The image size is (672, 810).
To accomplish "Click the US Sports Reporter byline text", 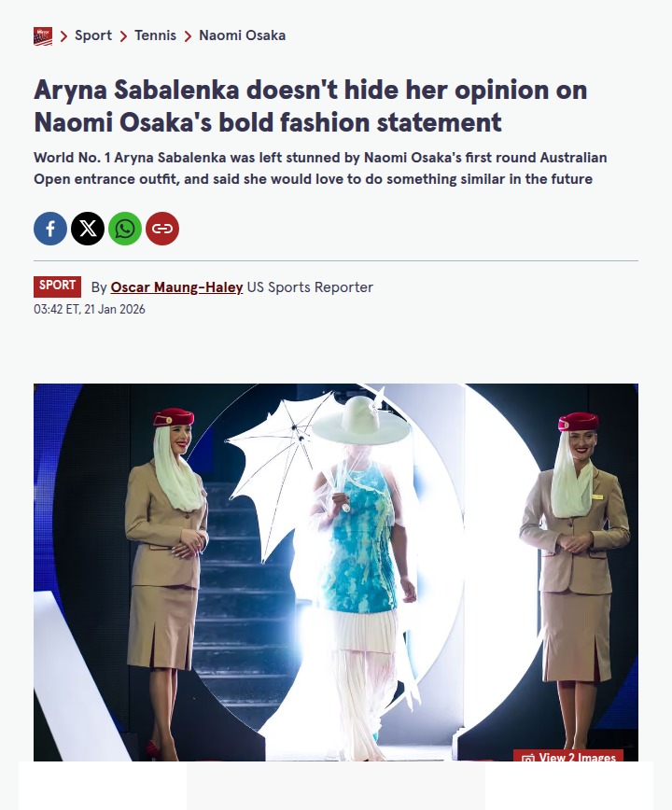I will (x=310, y=287).
